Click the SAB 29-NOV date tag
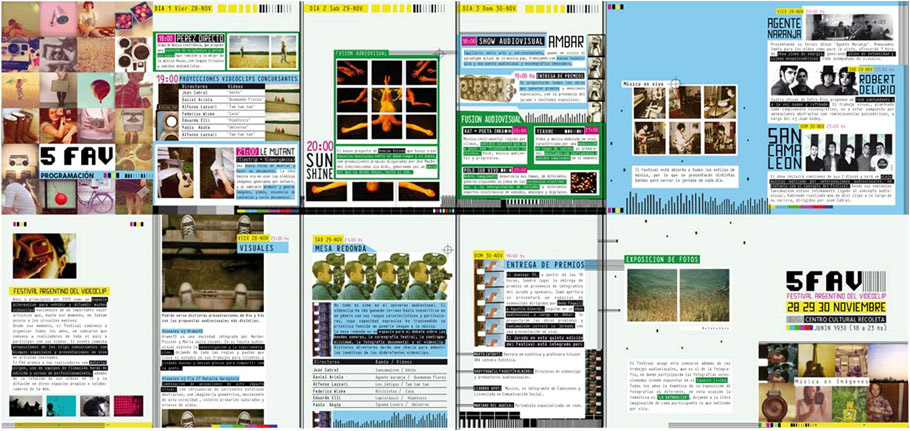The width and height of the screenshot is (910, 431). 327,239
